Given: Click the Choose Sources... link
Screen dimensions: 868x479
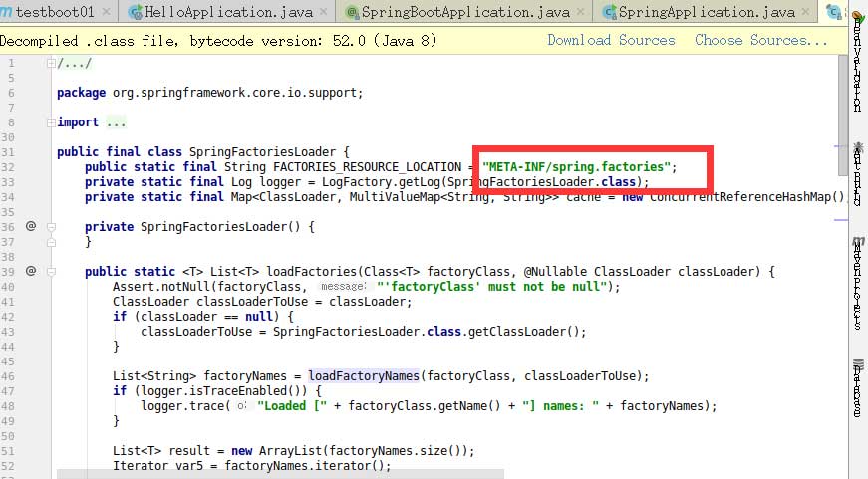Looking at the screenshot, I should [x=761, y=41].
